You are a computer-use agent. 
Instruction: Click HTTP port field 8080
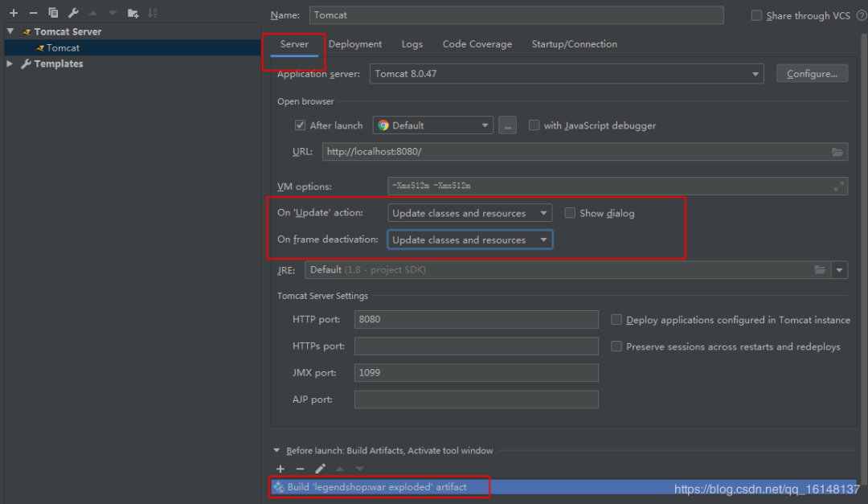(x=476, y=319)
